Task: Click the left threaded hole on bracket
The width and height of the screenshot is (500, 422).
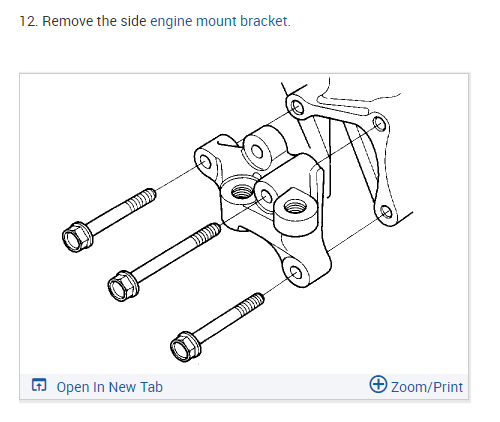Action: tap(240, 192)
